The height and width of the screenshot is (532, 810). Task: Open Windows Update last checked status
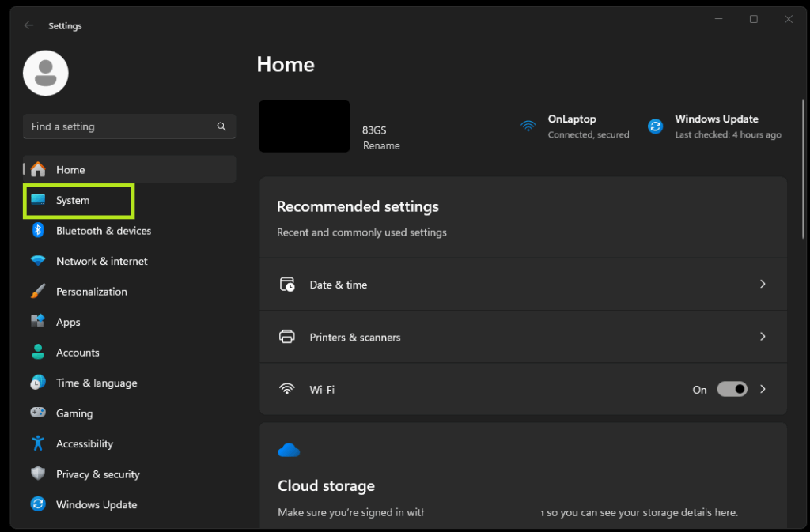tap(714, 126)
